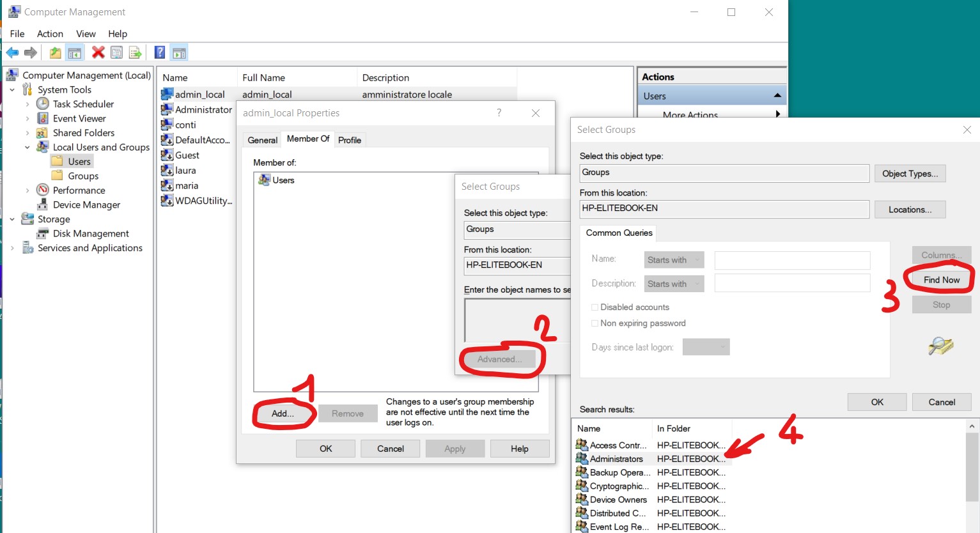
Task: Open Help via blue question mark icon
Action: (160, 52)
